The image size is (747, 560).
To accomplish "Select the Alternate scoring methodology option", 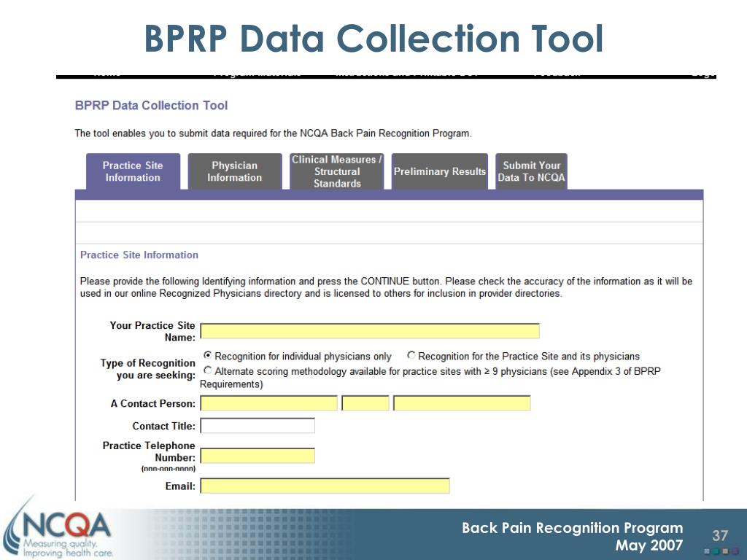I will (x=208, y=370).
